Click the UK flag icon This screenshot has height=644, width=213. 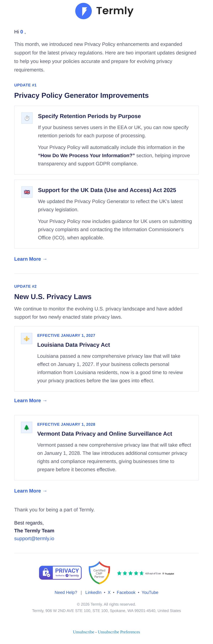click(x=27, y=192)
